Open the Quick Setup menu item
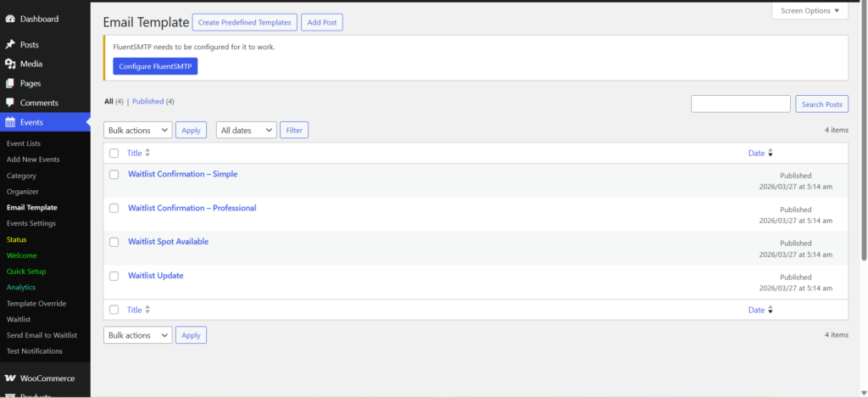Viewport: 868px width, 398px height. tap(26, 272)
